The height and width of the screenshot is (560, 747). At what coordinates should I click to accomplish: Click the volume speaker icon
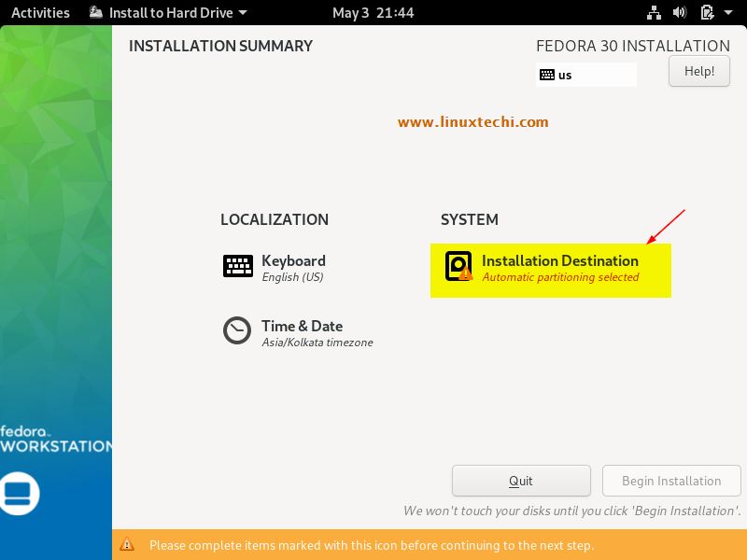point(680,12)
